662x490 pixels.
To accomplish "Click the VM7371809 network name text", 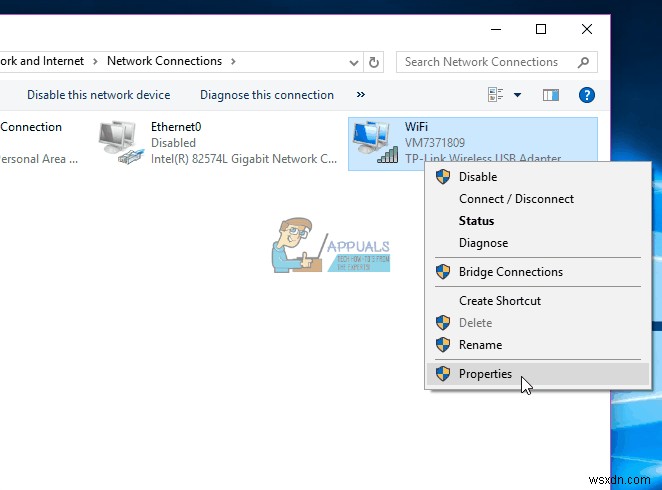I will point(435,143).
